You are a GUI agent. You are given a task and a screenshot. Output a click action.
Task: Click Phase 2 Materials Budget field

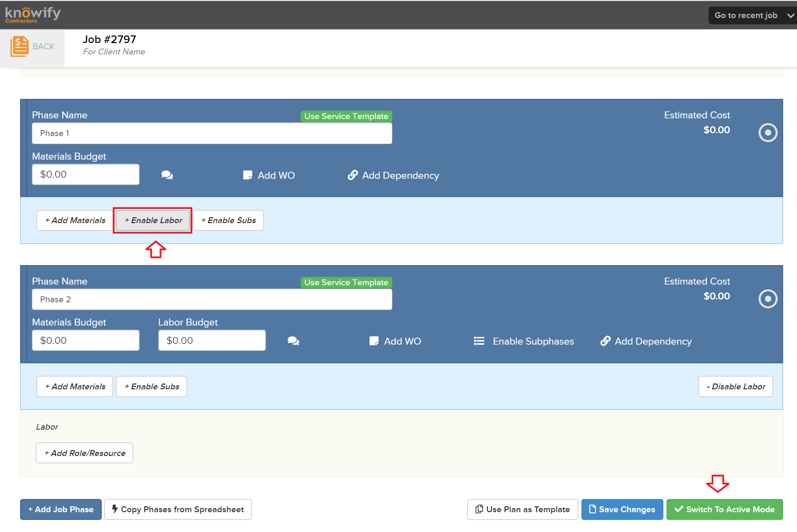86,340
